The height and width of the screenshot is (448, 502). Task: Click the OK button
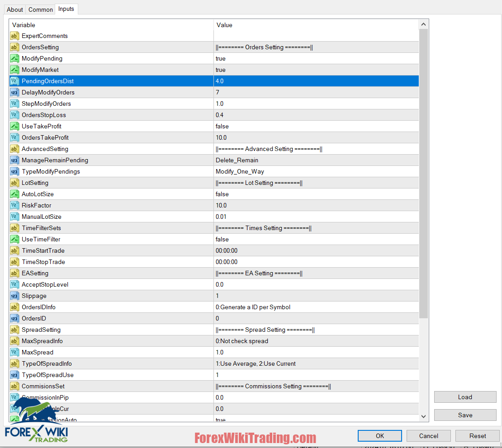coord(380,436)
